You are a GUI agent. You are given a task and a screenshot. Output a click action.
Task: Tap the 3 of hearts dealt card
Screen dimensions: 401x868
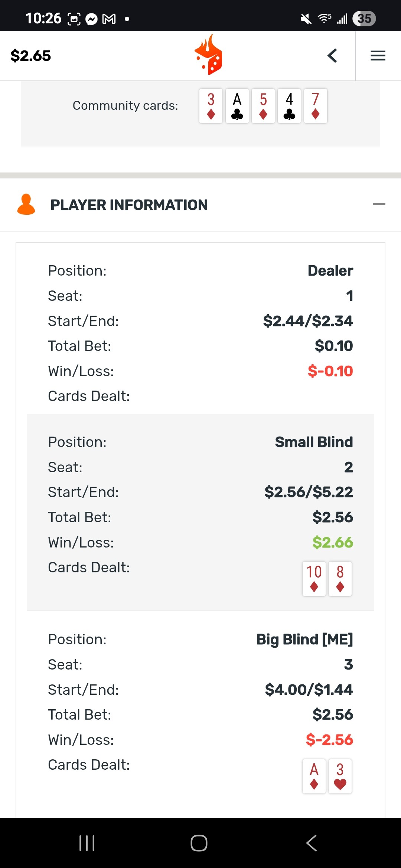340,776
